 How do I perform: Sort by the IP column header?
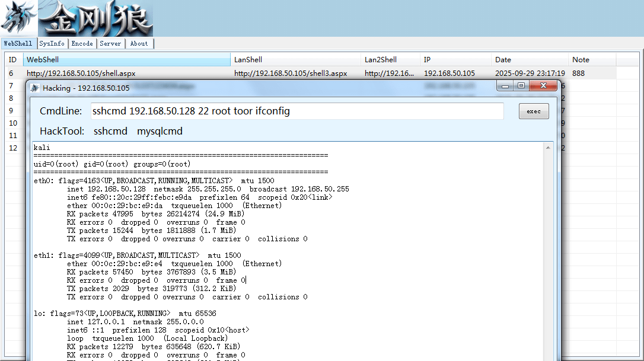coord(456,59)
